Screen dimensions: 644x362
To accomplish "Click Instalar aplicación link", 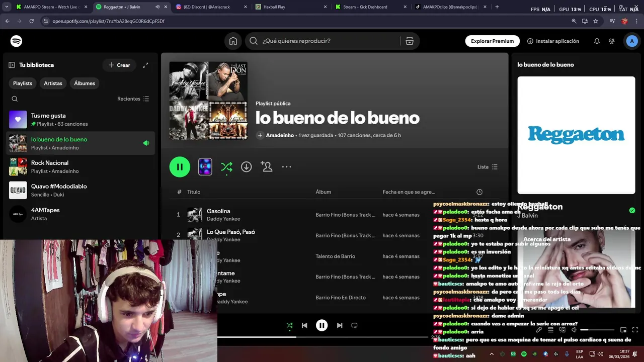I will (553, 41).
